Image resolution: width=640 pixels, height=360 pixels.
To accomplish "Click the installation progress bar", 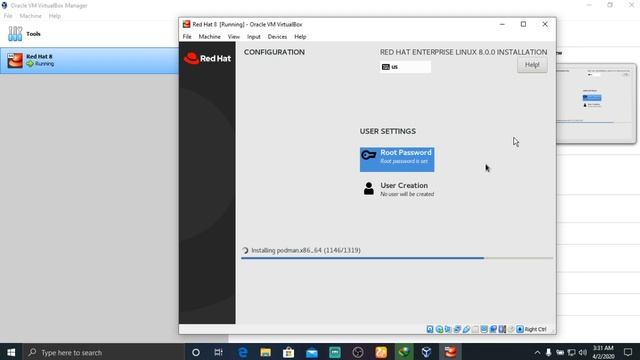I will 397,258.
